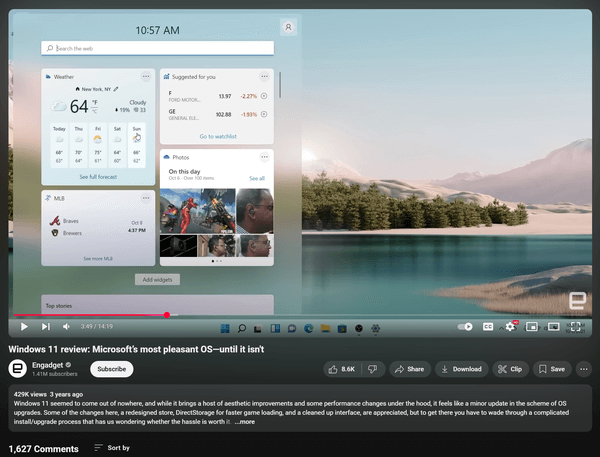Add Ford Motor to watchlist
This screenshot has width=600, height=457.
pyautogui.click(x=264, y=96)
